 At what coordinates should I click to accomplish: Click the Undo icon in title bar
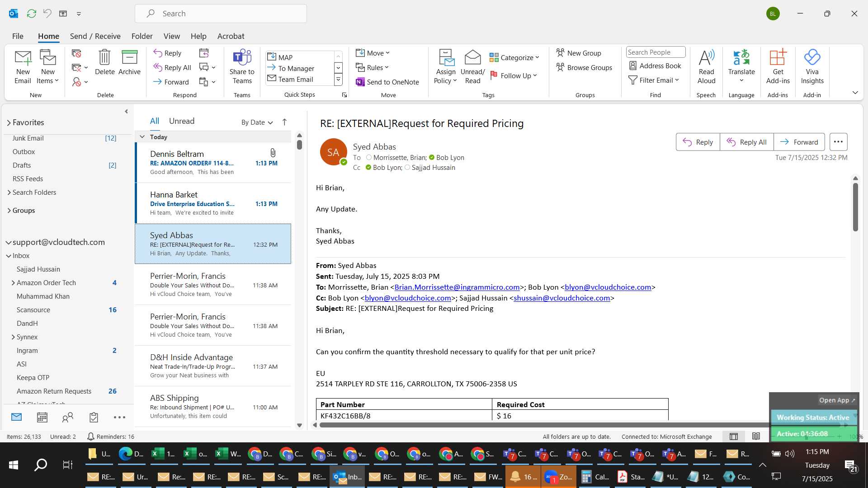click(x=47, y=14)
